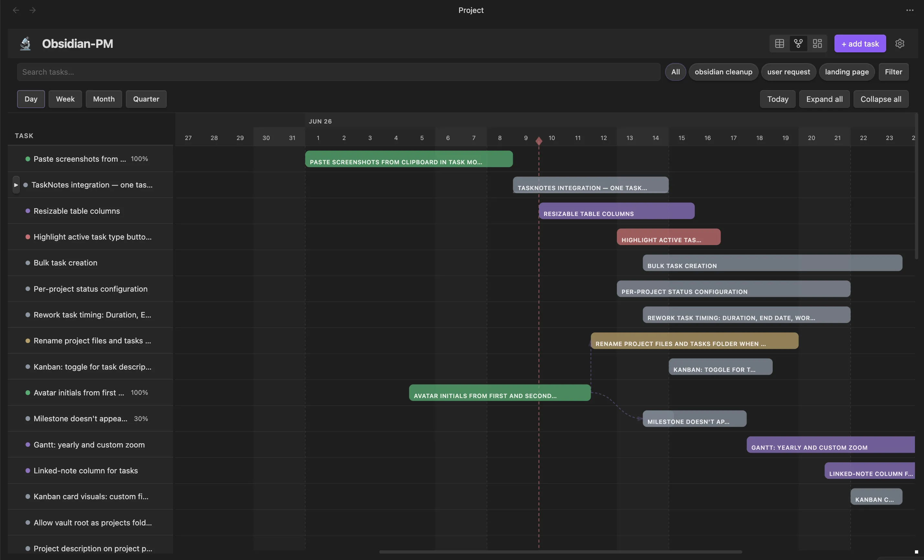924x560 pixels.
Task: Click the TaskNotes Integration Gantt bar
Action: (591, 185)
